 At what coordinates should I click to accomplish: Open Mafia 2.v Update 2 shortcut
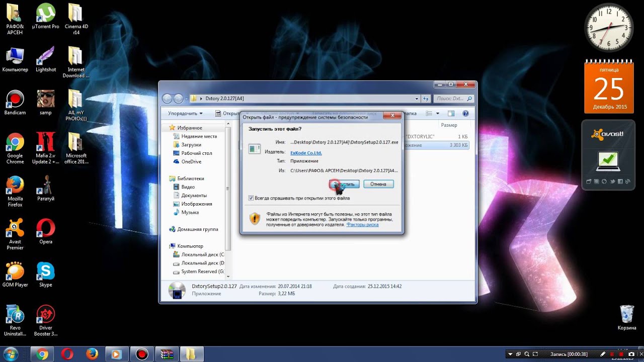coord(46,148)
